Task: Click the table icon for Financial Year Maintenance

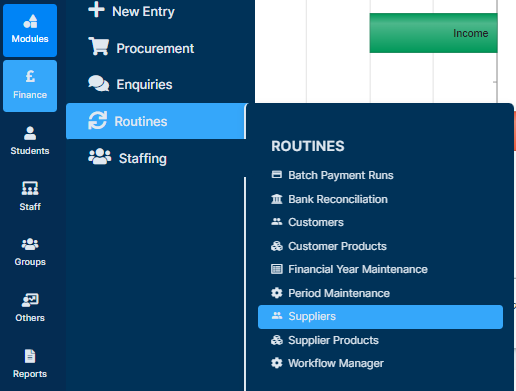Action: pyautogui.click(x=277, y=269)
